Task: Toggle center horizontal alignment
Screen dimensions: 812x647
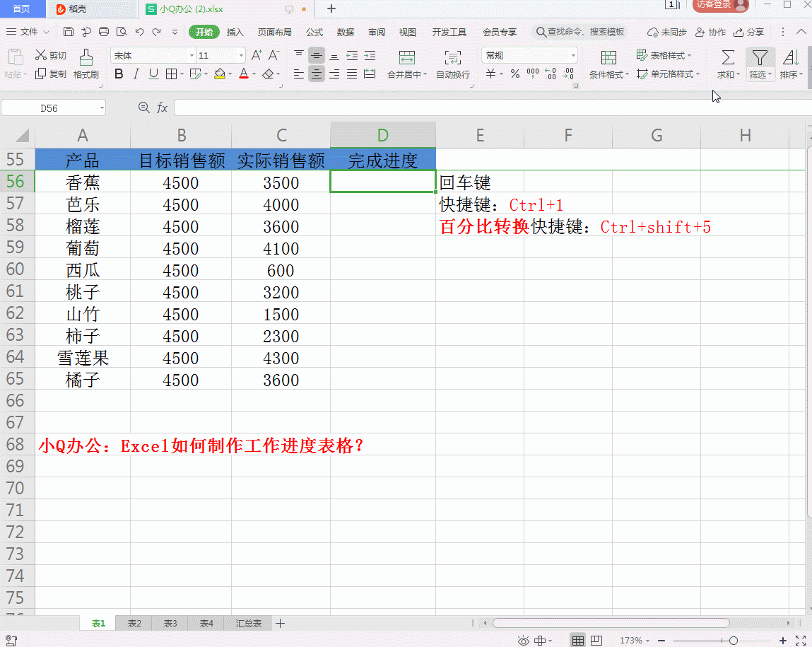Action: (x=317, y=74)
